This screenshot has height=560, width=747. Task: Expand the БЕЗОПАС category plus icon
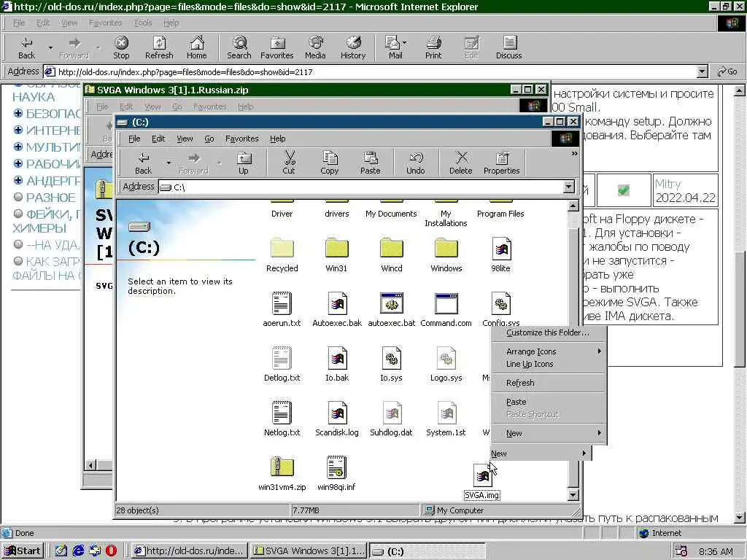(18, 113)
